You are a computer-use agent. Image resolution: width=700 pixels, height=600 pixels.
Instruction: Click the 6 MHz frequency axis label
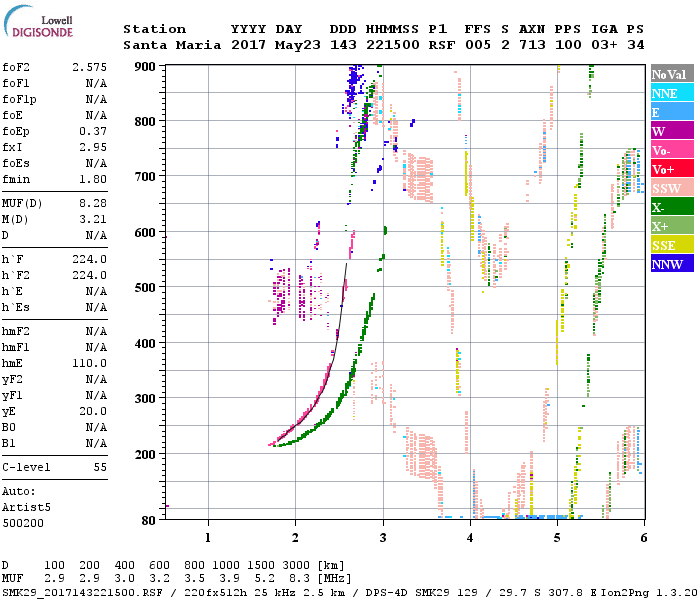(x=643, y=538)
